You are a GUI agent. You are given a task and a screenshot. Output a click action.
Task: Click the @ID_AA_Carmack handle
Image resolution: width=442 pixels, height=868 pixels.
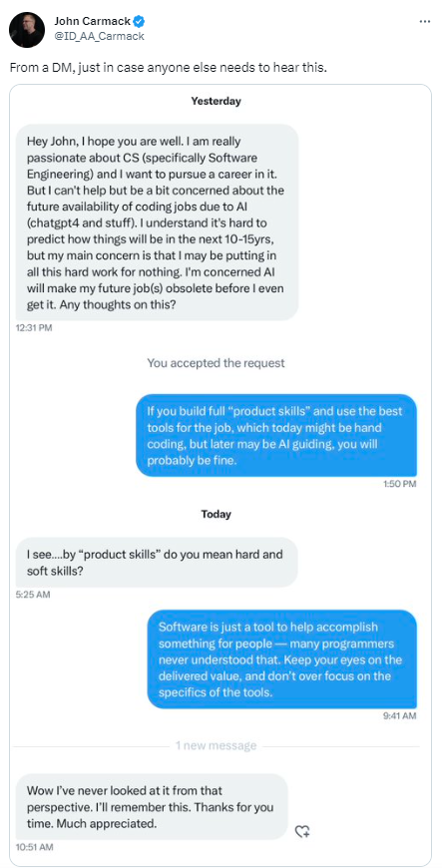(99, 37)
